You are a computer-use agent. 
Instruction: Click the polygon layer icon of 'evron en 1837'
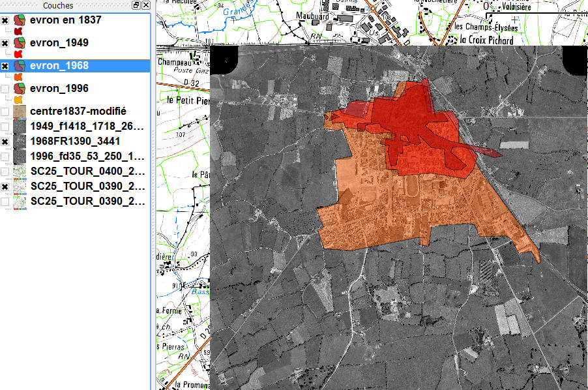coord(20,20)
